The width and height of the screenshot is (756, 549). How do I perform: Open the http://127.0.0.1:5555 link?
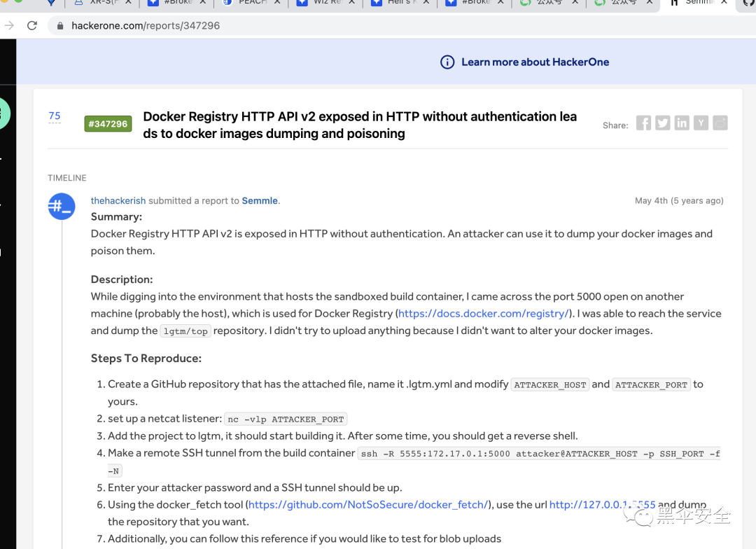click(602, 505)
